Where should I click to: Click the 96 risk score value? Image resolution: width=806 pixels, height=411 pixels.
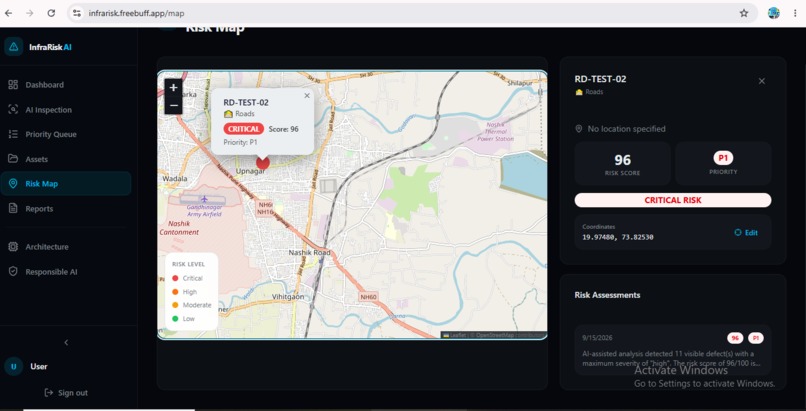click(x=622, y=160)
